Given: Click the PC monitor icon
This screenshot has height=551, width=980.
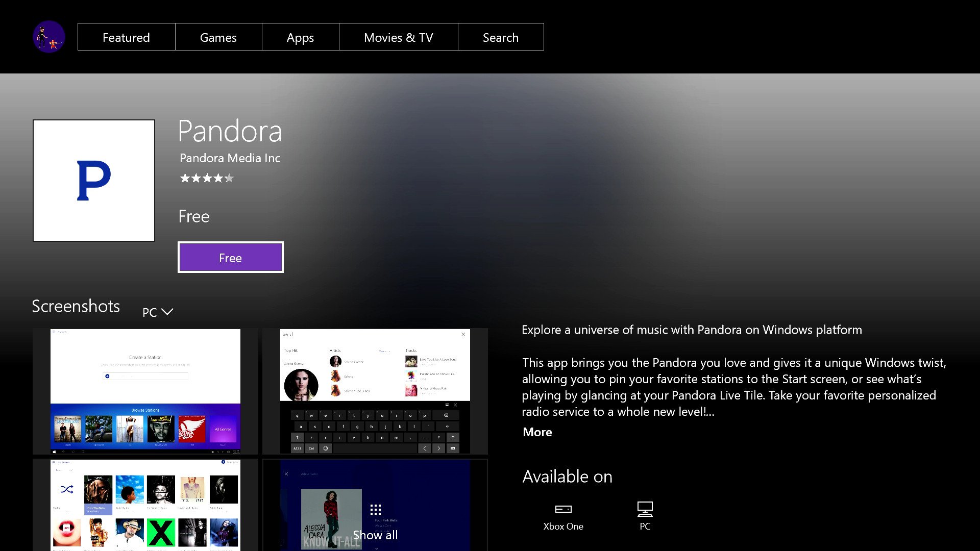Looking at the screenshot, I should pyautogui.click(x=645, y=509).
